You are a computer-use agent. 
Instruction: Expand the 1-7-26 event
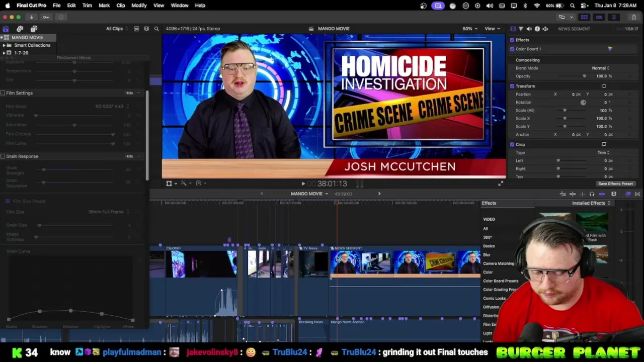coord(4,53)
